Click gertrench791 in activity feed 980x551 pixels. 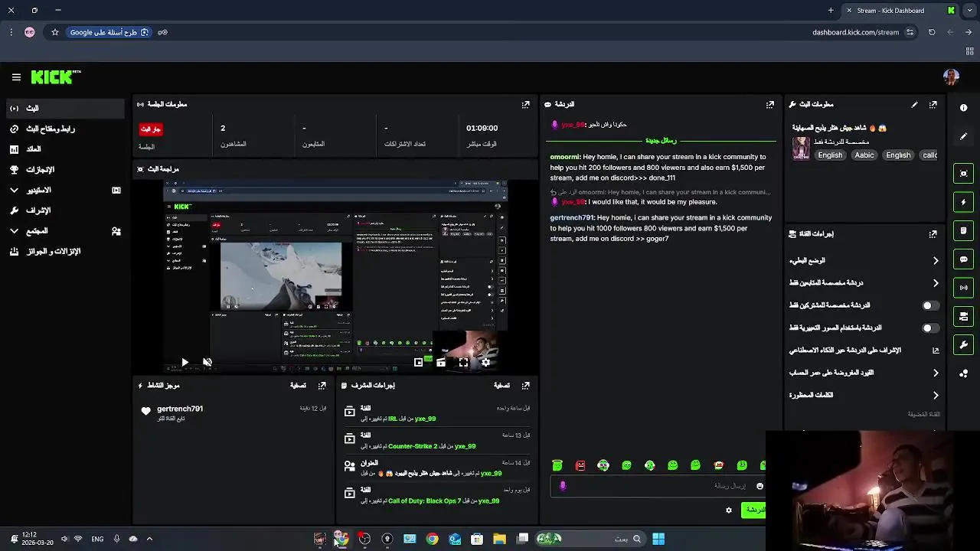pyautogui.click(x=180, y=409)
